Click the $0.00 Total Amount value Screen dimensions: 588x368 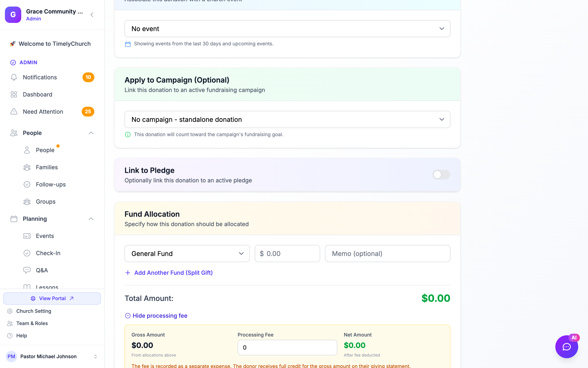[436, 298]
